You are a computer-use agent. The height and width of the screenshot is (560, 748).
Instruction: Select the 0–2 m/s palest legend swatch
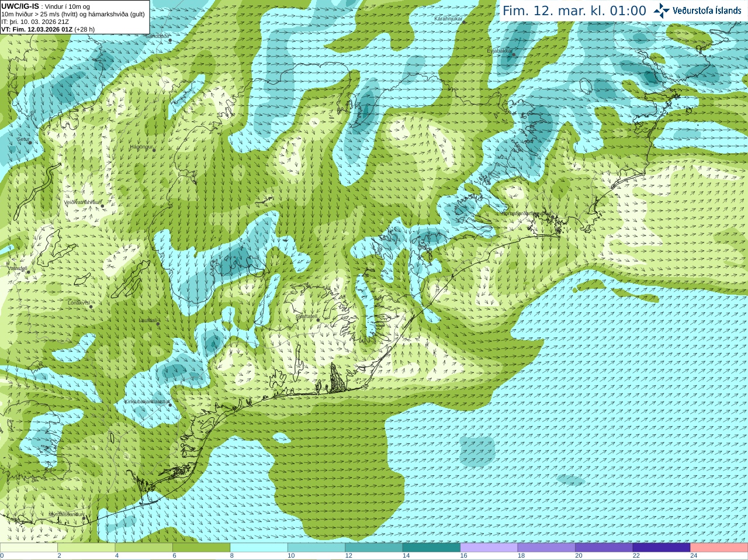pyautogui.click(x=29, y=548)
